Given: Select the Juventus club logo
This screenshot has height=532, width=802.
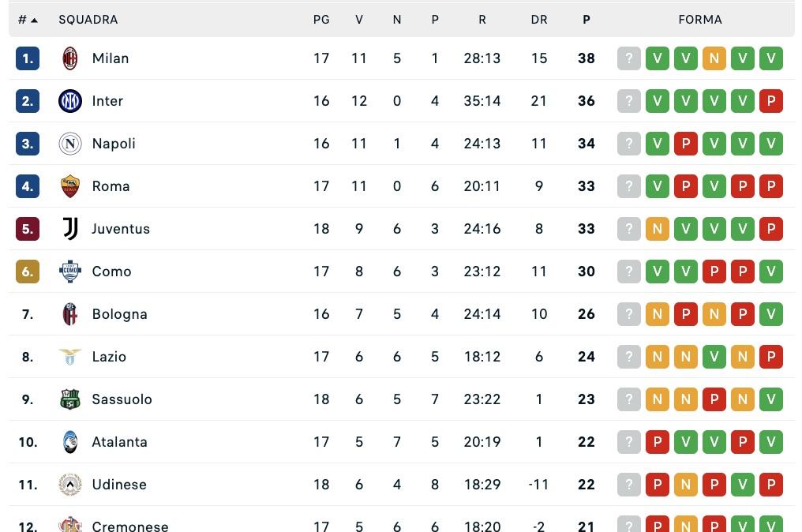Looking at the screenshot, I should (x=69, y=228).
